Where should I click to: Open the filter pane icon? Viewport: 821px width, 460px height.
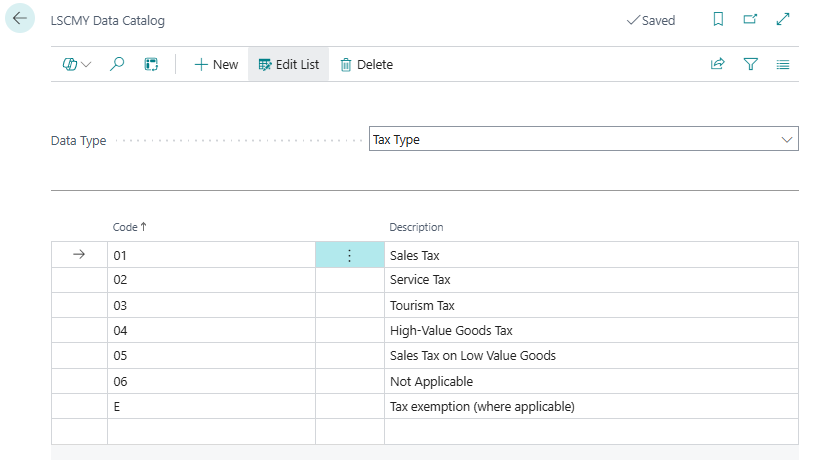750,64
